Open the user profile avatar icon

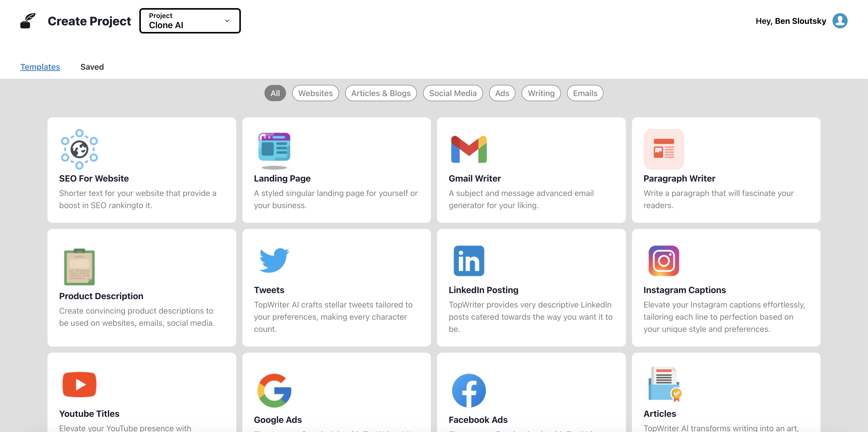coord(840,21)
